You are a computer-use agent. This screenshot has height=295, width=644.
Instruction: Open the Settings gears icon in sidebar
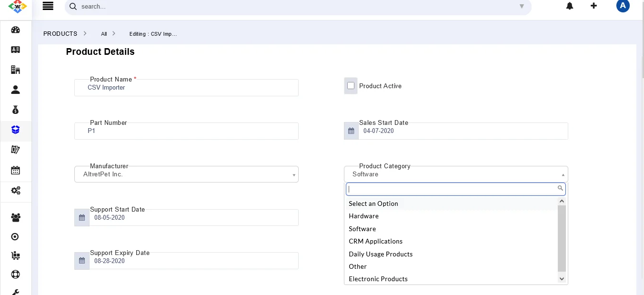click(x=15, y=190)
